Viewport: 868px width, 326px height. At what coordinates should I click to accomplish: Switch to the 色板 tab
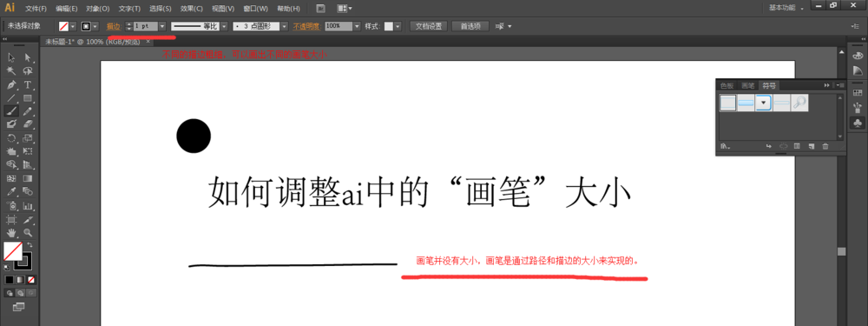click(727, 85)
